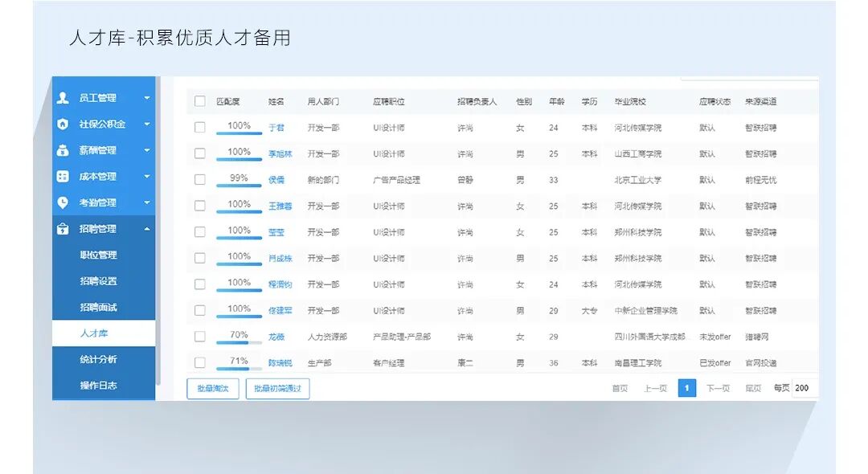Expand the 社保公积金 menu arrow
This screenshot has height=474, width=868.
pyautogui.click(x=147, y=124)
